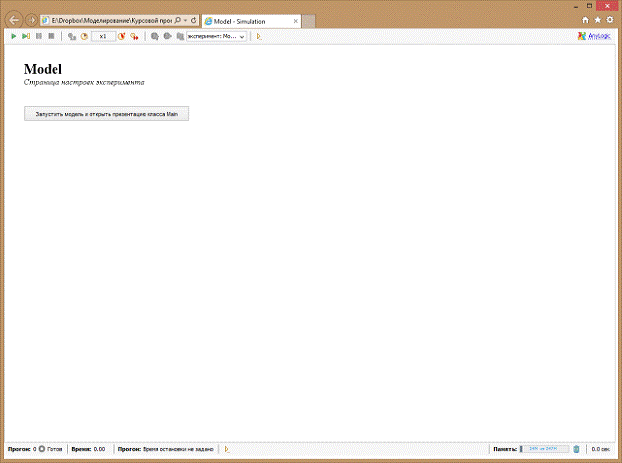Click the browser refresh icon
This screenshot has width=622, height=463.
(193, 20)
